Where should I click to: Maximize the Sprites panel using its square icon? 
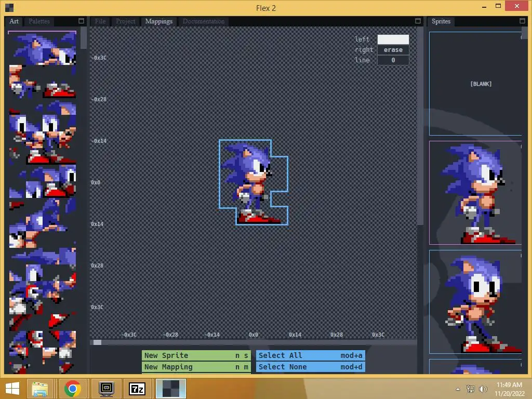(522, 21)
